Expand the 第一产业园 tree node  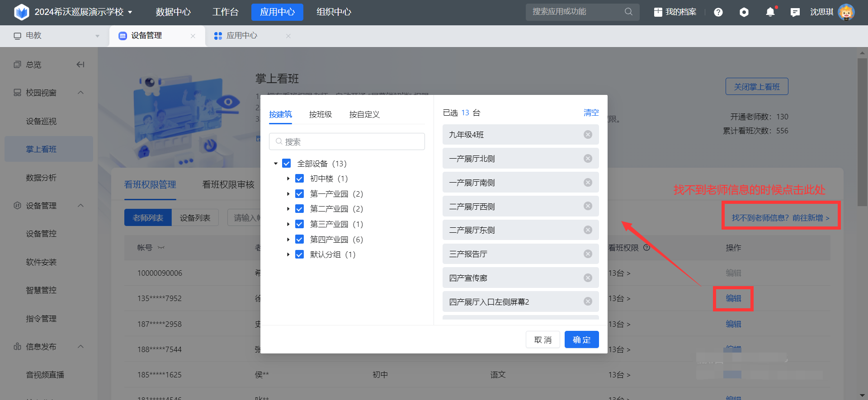tap(288, 194)
